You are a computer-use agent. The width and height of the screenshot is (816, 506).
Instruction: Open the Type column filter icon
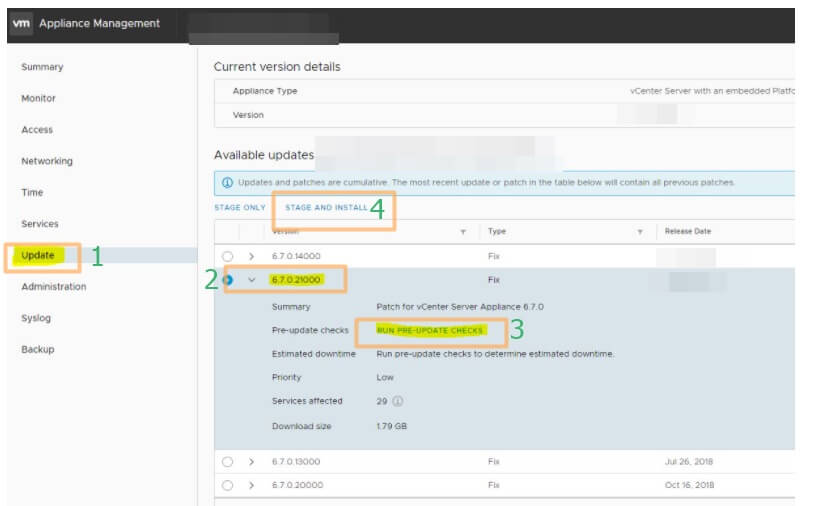point(639,232)
